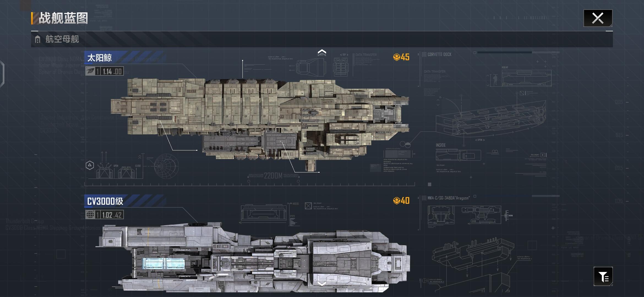
Task: Click the 太阳鲸 version tag 1.14_00
Action: point(112,71)
